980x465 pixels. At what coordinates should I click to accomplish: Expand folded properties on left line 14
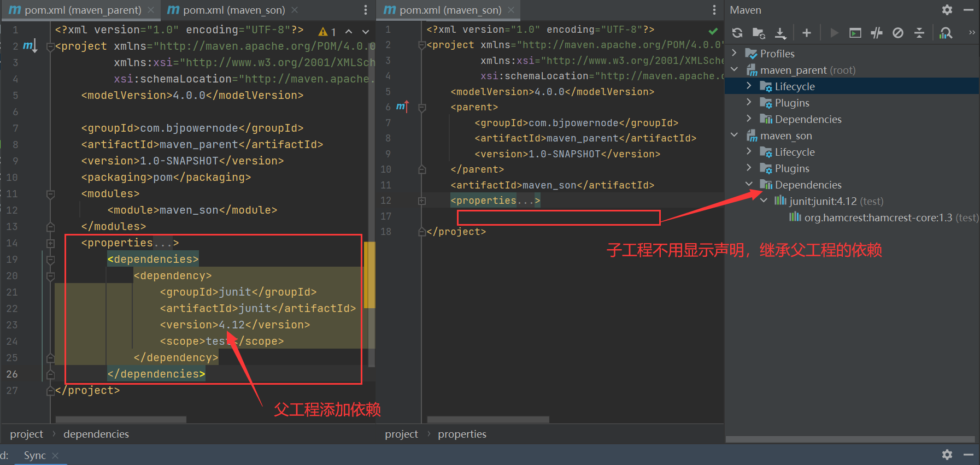point(50,243)
